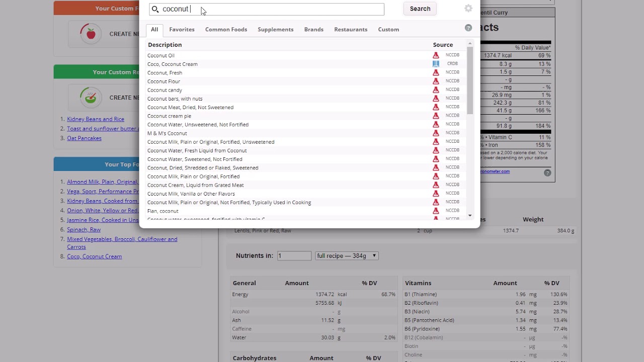The height and width of the screenshot is (362, 644).
Task: Select Coconut Milk, Plain or Original, Fortified, Unsweetened
Action: tap(211, 142)
